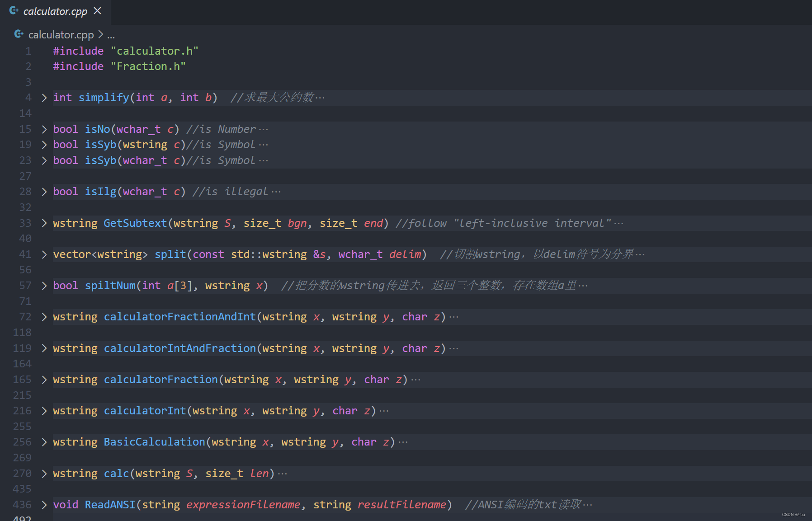Click the split function name
The width and height of the screenshot is (812, 521).
click(170, 254)
